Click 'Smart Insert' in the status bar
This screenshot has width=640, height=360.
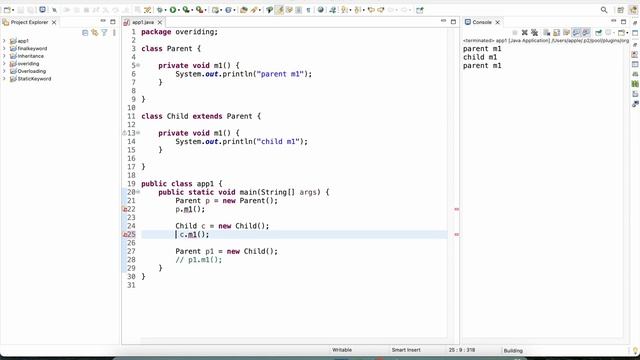point(406,350)
